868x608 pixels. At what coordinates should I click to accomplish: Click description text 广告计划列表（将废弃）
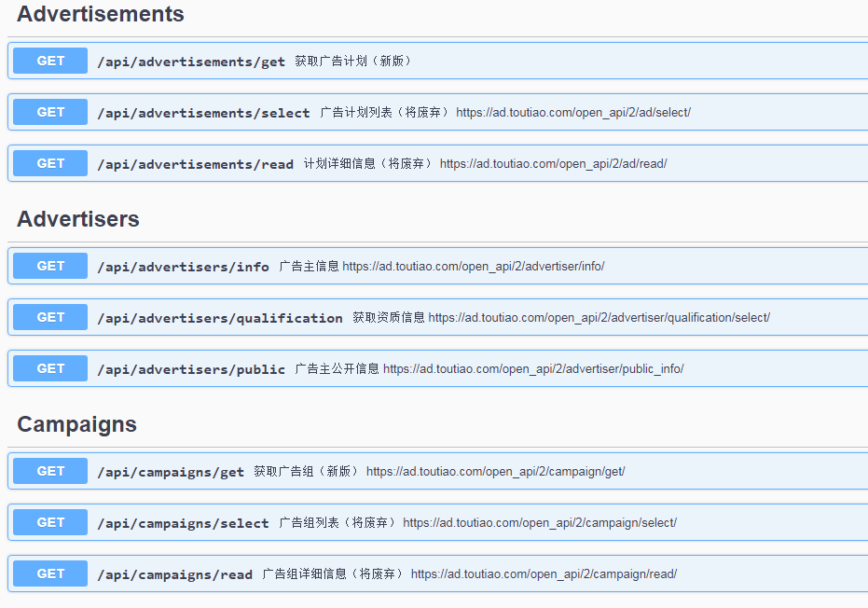[x=384, y=113]
